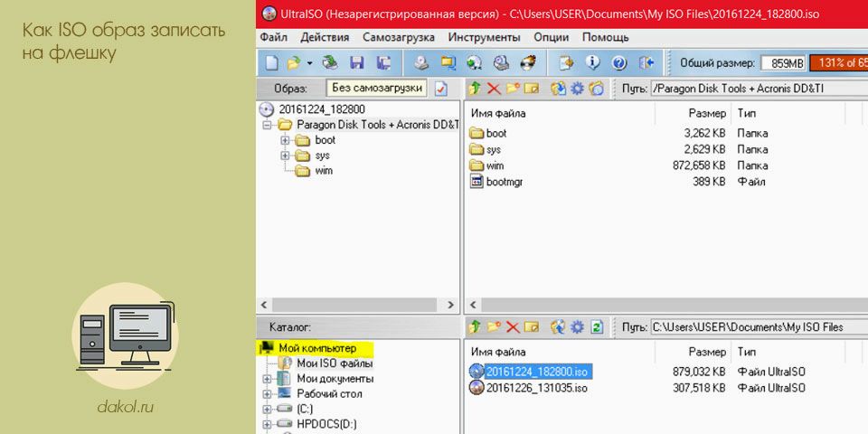868x434 pixels.
Task: Click the rename icon in the catalog toolbar
Action: [532, 327]
